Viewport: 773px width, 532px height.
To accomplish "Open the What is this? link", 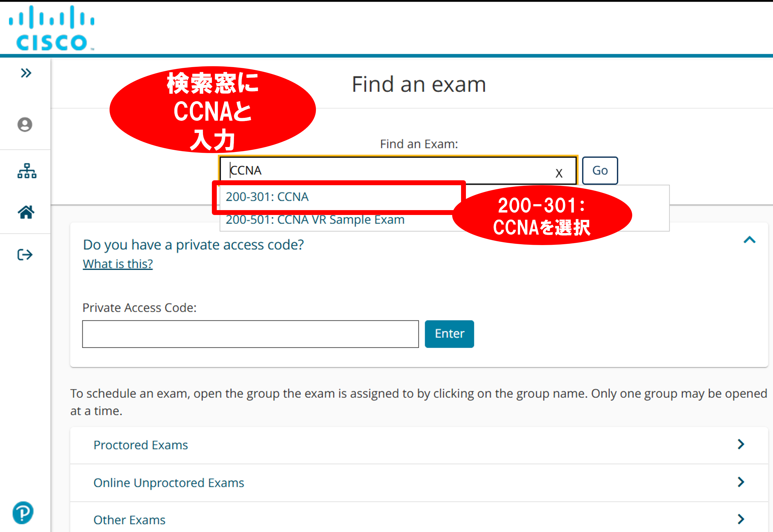I will (118, 264).
